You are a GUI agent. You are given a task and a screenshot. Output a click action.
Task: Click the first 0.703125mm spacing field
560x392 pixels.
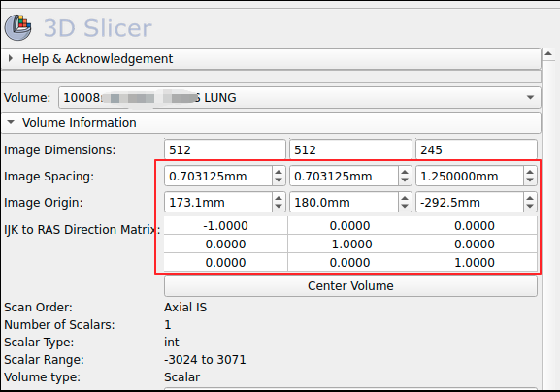pyautogui.click(x=218, y=176)
